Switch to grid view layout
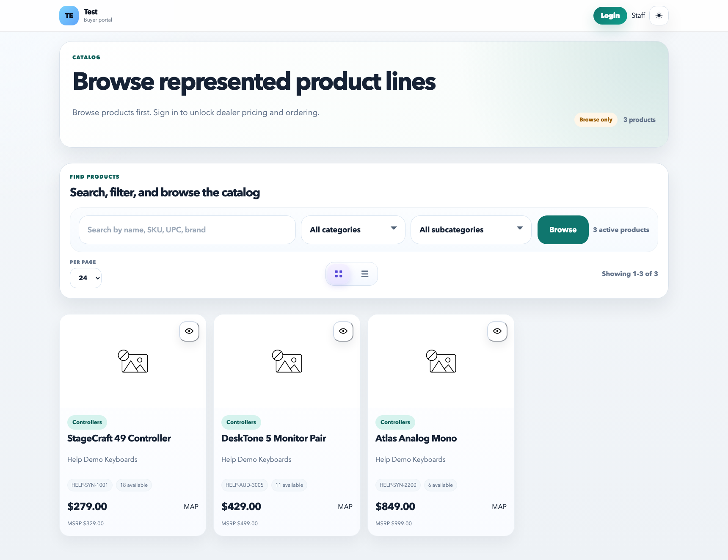728x560 pixels. coord(339,274)
